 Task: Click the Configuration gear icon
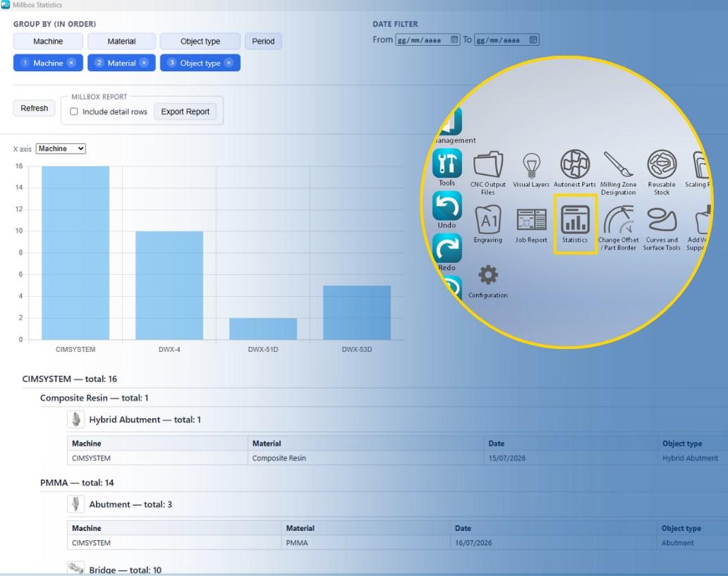coord(488,275)
